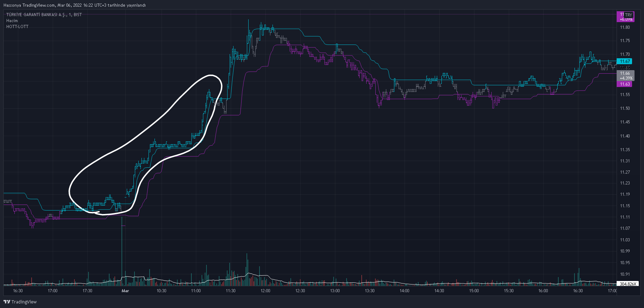Click the magenta +6.09% price tag
The width and height of the screenshot is (644, 308).
tap(625, 17)
